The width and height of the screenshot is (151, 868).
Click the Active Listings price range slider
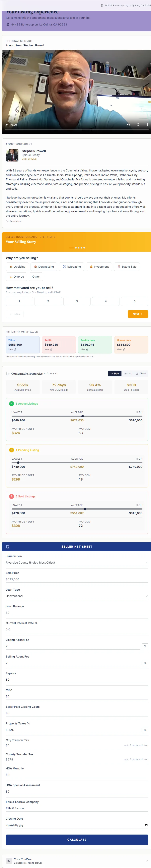(x=77, y=416)
